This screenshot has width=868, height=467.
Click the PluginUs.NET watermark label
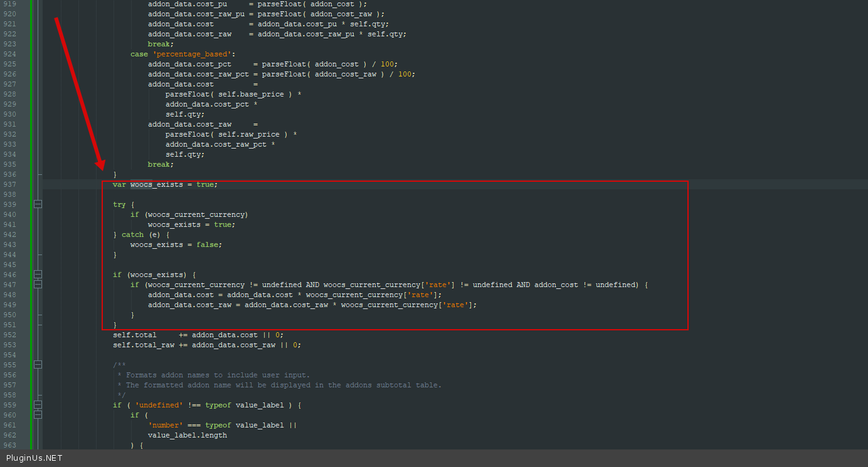[34, 458]
